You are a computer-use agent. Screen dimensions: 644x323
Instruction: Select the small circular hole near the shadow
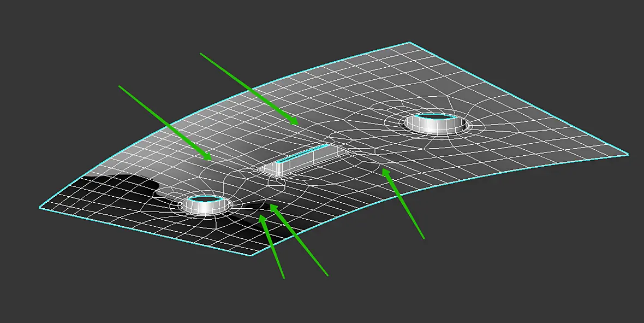[x=204, y=204]
